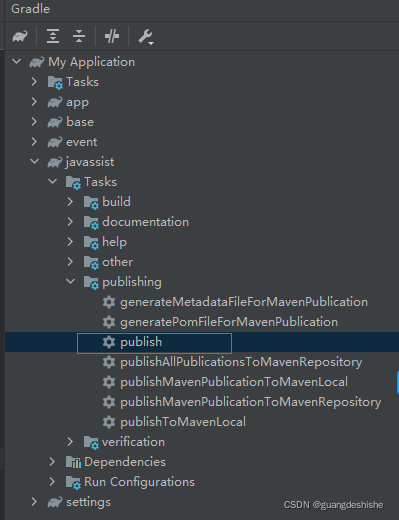Image resolution: width=399 pixels, height=520 pixels.
Task: Toggle offline mode icon in toolbar
Action: 112,36
